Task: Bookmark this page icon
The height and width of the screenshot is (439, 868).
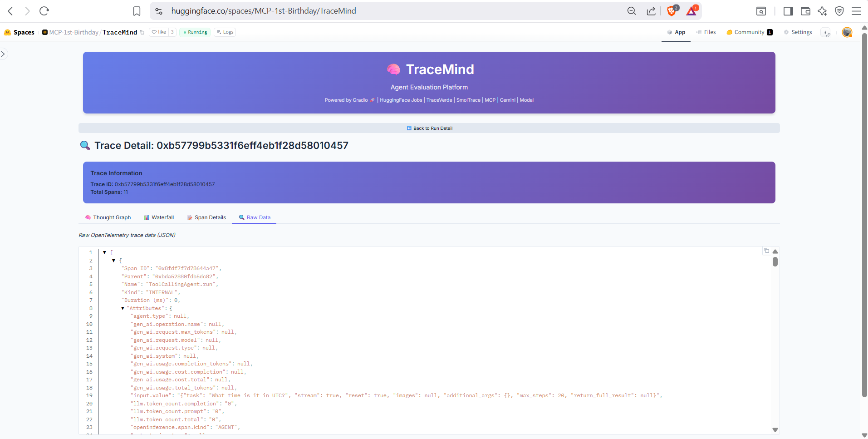Action: (137, 11)
